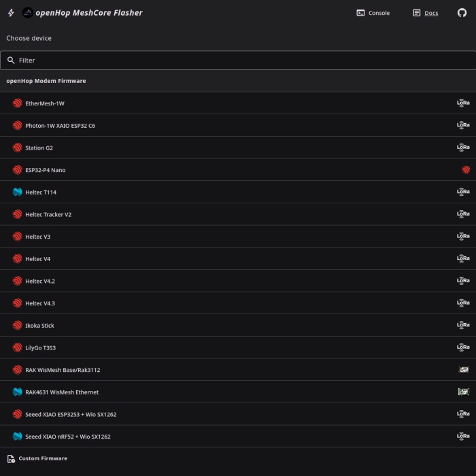The height and width of the screenshot is (476, 476).
Task: Click the lightning bolt flasher icon
Action: [x=12, y=13]
